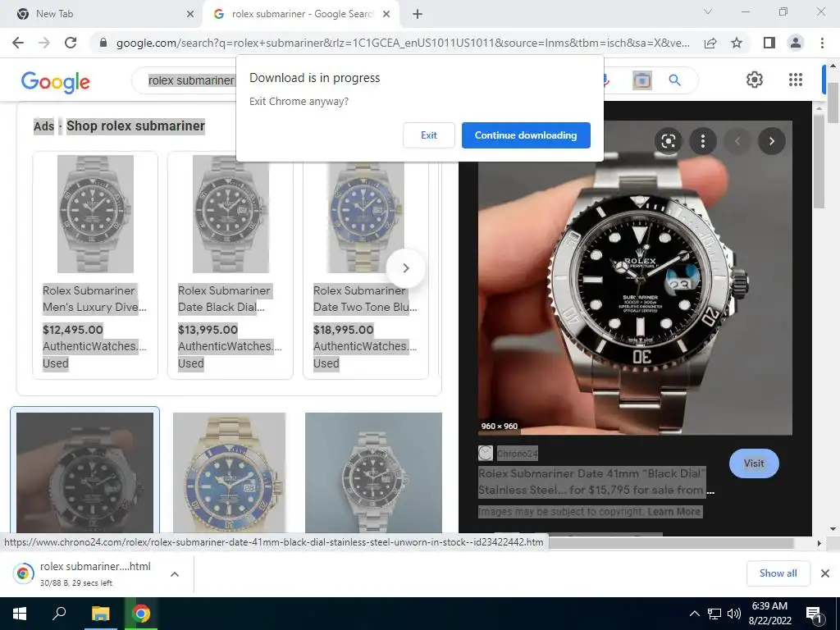This screenshot has height=630, width=840.
Task: Go back with browser back arrow
Action: pos(18,43)
